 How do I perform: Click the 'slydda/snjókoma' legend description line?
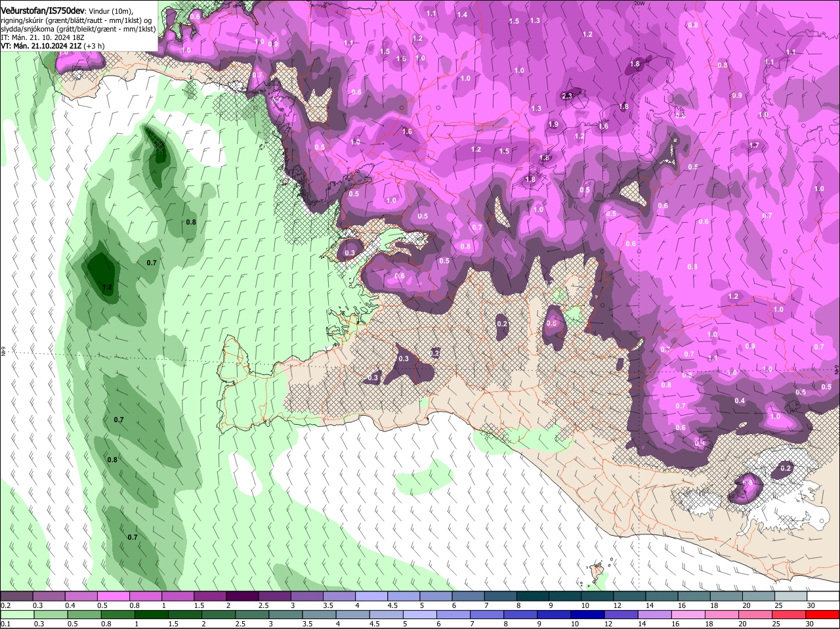click(78, 29)
